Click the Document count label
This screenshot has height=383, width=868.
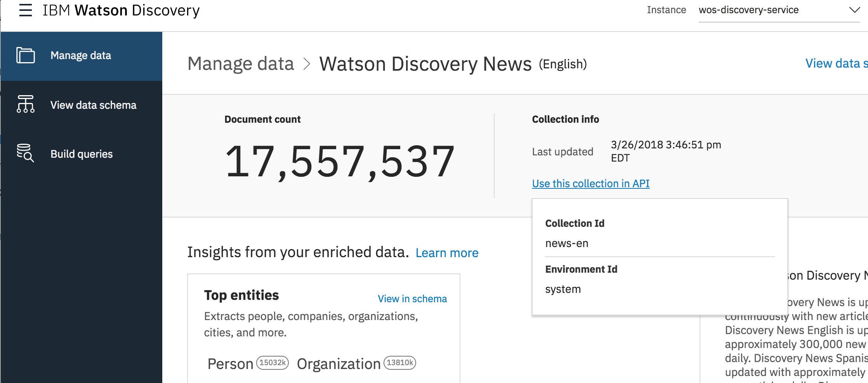(x=262, y=119)
